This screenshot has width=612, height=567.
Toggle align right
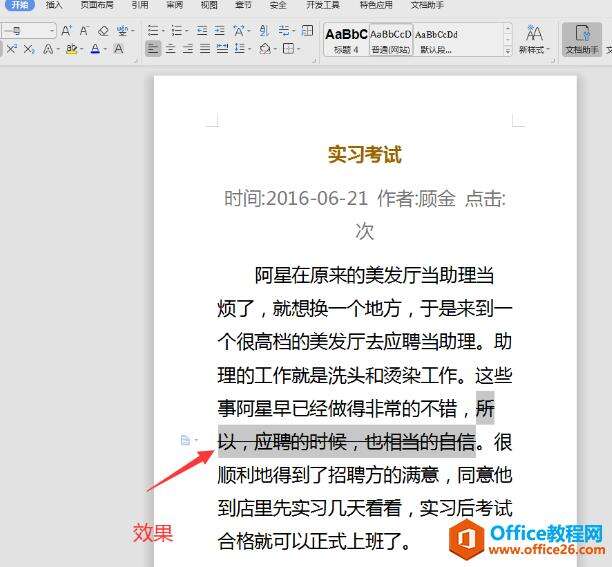pos(188,49)
